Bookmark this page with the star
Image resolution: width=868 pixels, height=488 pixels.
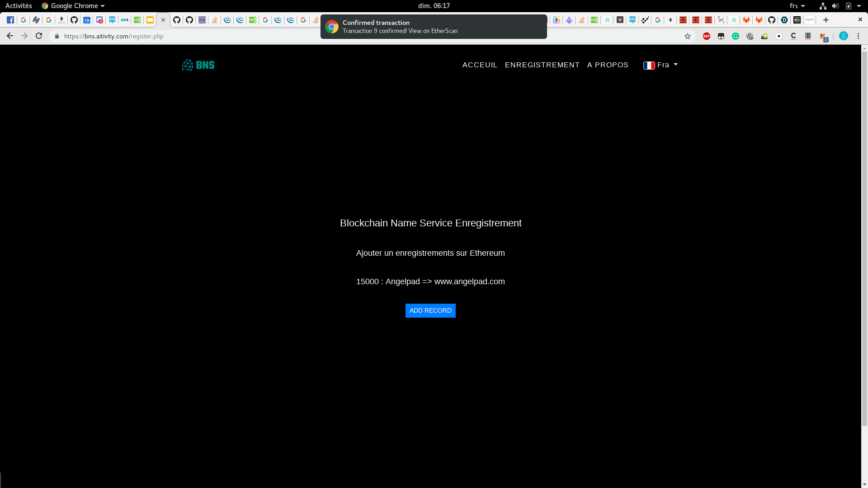coord(688,36)
